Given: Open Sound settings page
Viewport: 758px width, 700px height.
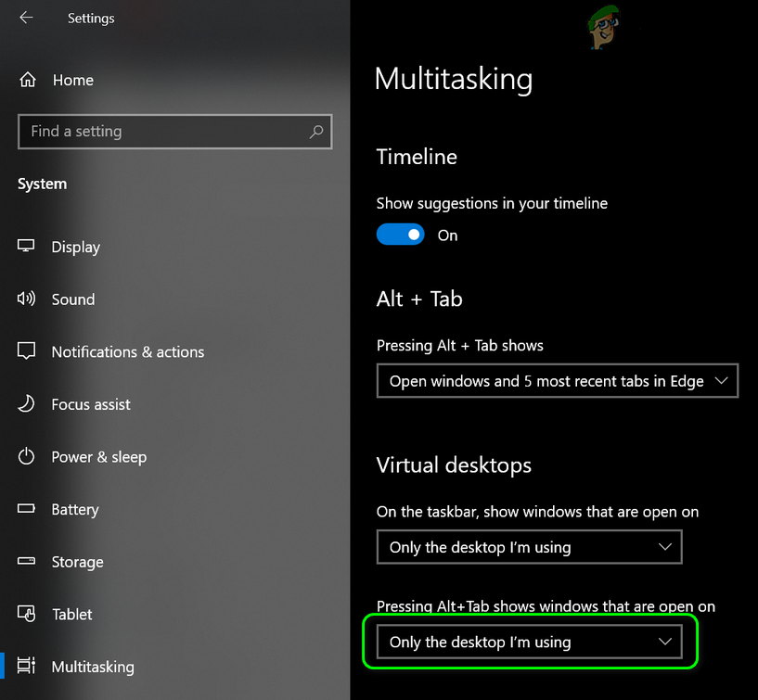Looking at the screenshot, I should 73,299.
